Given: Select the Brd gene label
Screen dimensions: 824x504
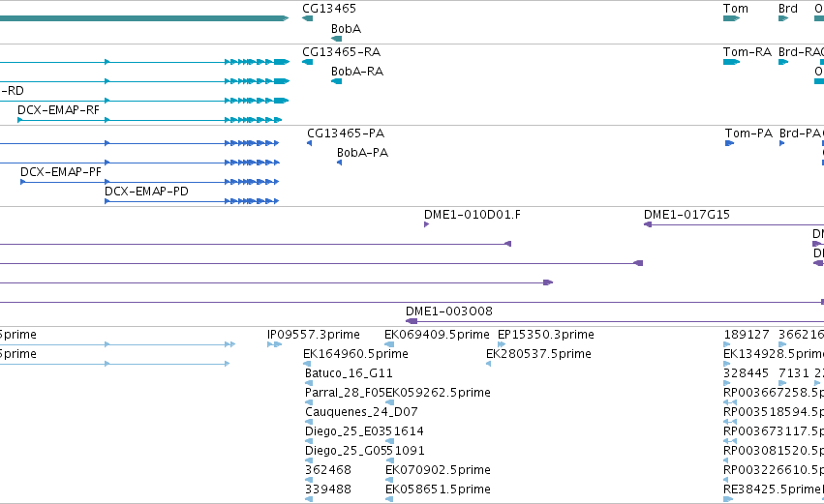Looking at the screenshot, I should point(788,9).
